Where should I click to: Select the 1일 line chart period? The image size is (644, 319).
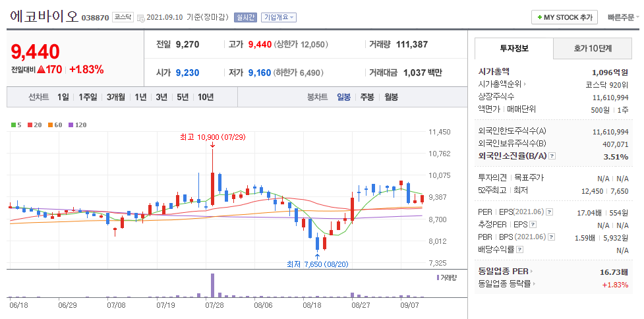pyautogui.click(x=63, y=98)
